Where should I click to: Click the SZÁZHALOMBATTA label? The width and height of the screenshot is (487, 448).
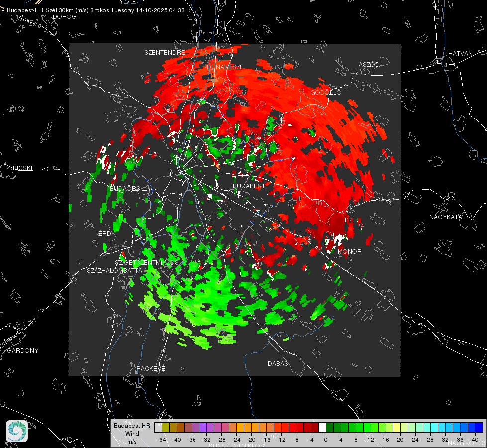[114, 270]
